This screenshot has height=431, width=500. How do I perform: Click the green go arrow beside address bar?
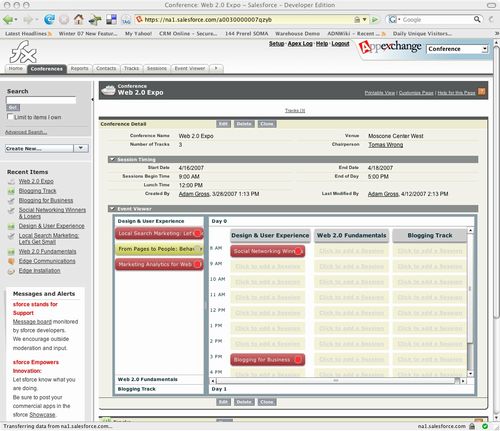coord(375,20)
